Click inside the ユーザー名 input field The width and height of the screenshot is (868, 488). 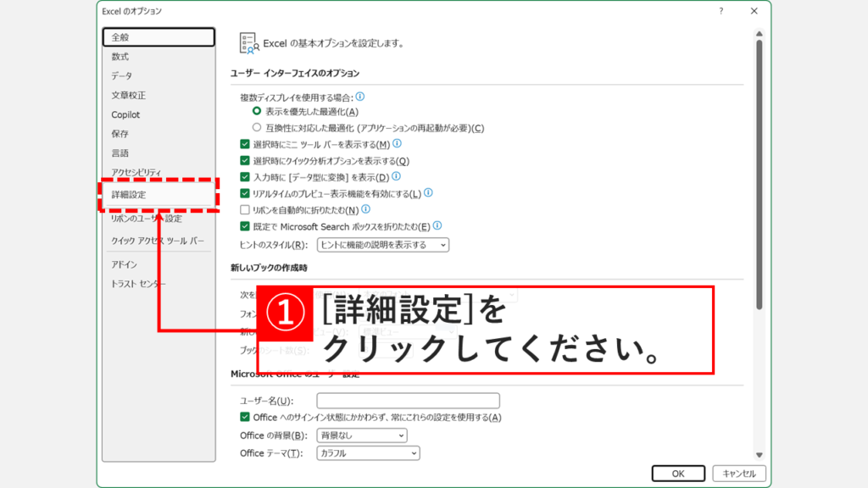[x=409, y=400]
